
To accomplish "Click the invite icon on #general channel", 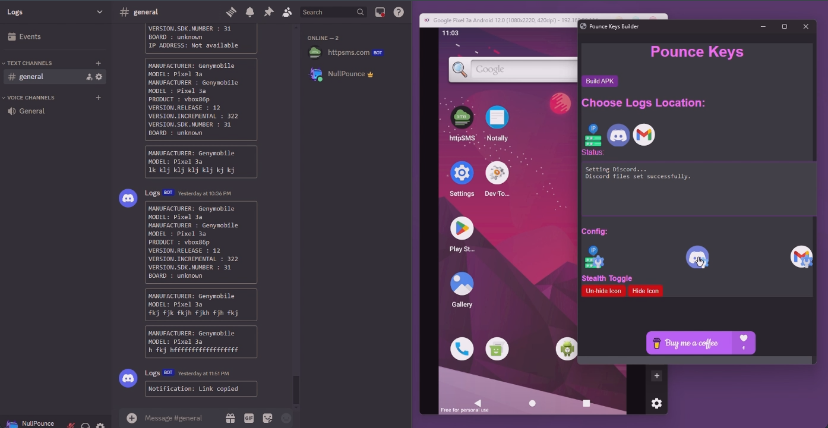I will [x=89, y=77].
